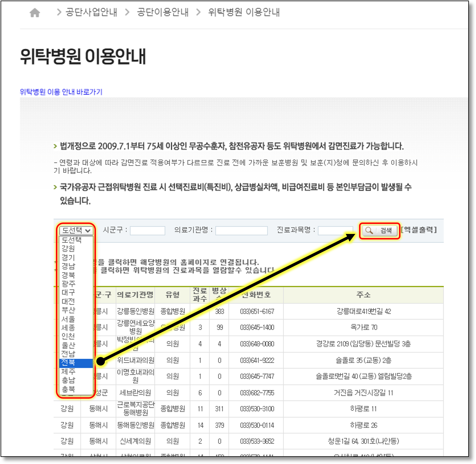Click the 엑셀출력 export link
This screenshot has height=464, width=476.
pyautogui.click(x=419, y=230)
